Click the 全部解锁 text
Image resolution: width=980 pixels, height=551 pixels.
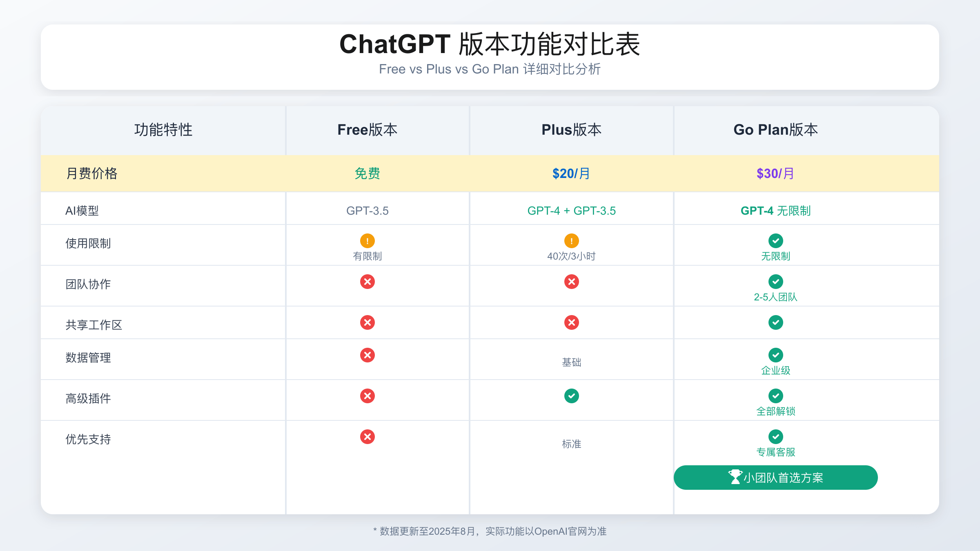click(776, 411)
